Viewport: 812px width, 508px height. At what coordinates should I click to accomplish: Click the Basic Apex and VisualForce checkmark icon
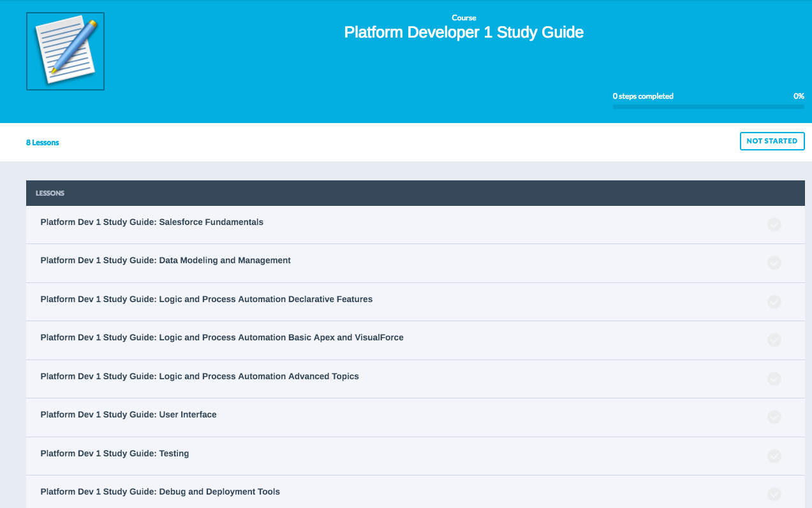774,340
